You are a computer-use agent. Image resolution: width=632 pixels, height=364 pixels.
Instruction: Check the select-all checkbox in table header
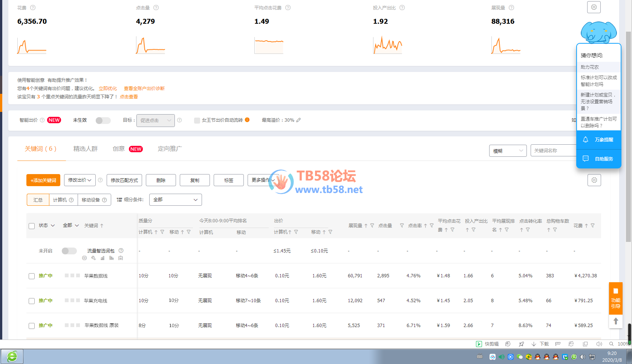tap(32, 226)
